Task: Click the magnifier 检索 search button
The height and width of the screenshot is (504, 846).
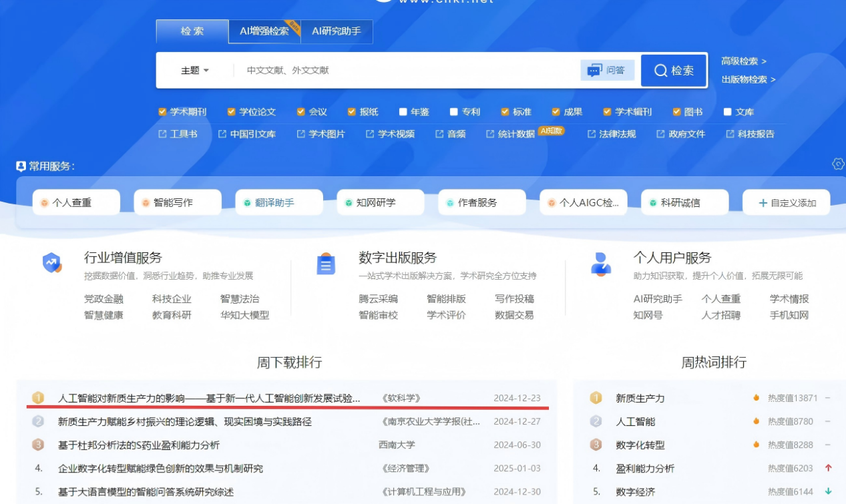Action: tap(674, 71)
